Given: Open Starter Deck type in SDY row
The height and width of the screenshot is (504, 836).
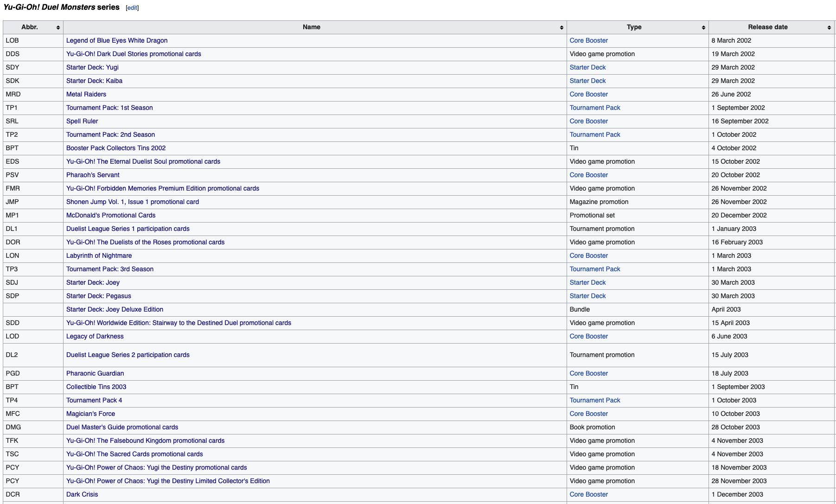Looking at the screenshot, I should [x=587, y=68].
